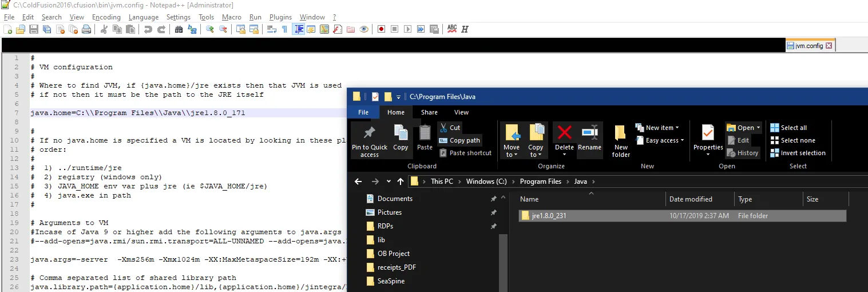Close the jvm.config tab

click(x=829, y=45)
